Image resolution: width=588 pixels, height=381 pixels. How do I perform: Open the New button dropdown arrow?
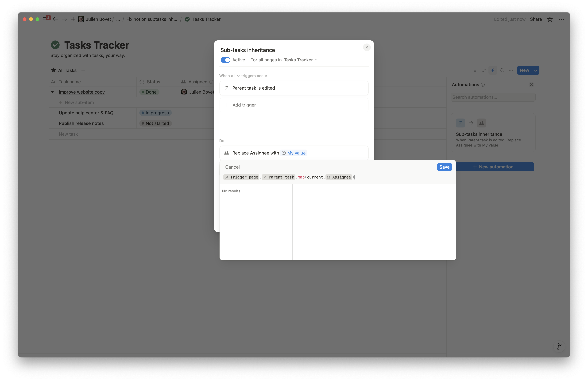click(535, 71)
